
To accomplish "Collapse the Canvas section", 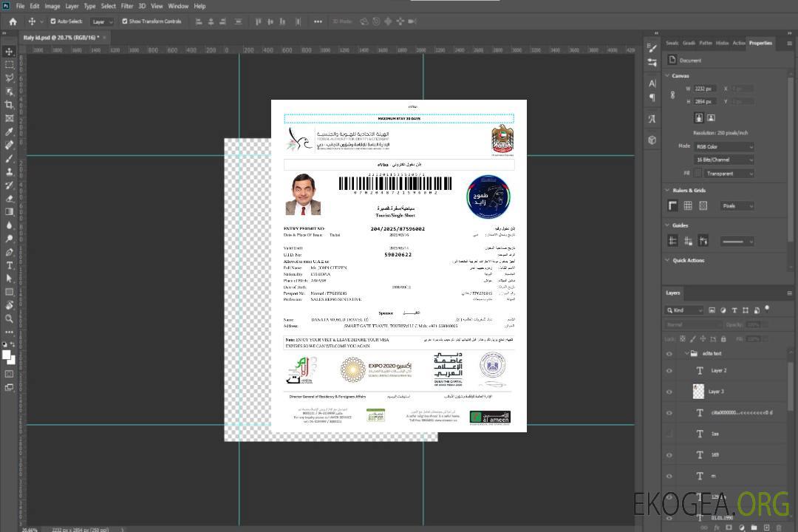I will click(x=667, y=75).
